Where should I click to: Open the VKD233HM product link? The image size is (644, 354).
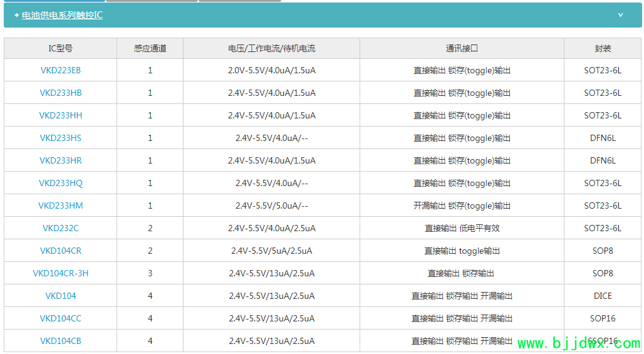click(x=61, y=206)
